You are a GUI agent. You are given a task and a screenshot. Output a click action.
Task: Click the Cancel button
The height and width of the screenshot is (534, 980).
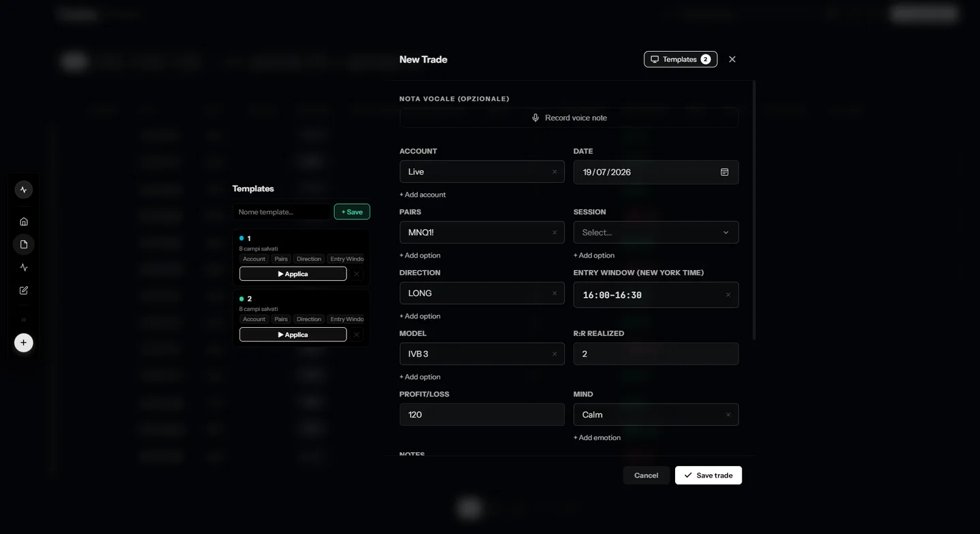(x=646, y=475)
